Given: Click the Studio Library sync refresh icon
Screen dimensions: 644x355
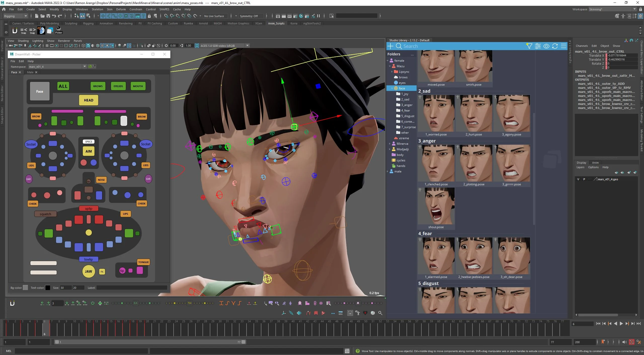Looking at the screenshot, I should pos(555,46).
